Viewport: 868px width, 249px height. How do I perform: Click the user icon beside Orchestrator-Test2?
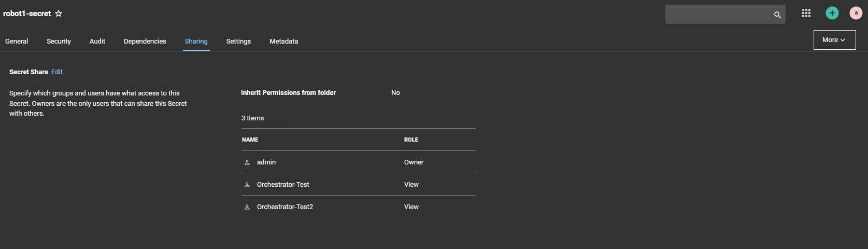(x=247, y=207)
